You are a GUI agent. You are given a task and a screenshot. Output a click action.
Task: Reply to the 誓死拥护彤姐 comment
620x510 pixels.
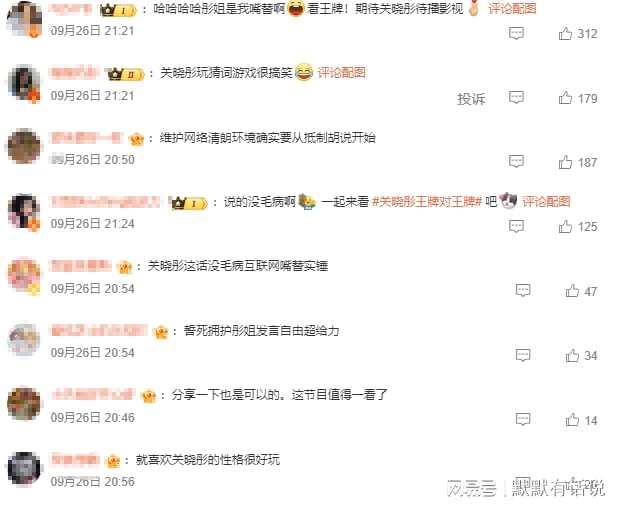point(523,355)
